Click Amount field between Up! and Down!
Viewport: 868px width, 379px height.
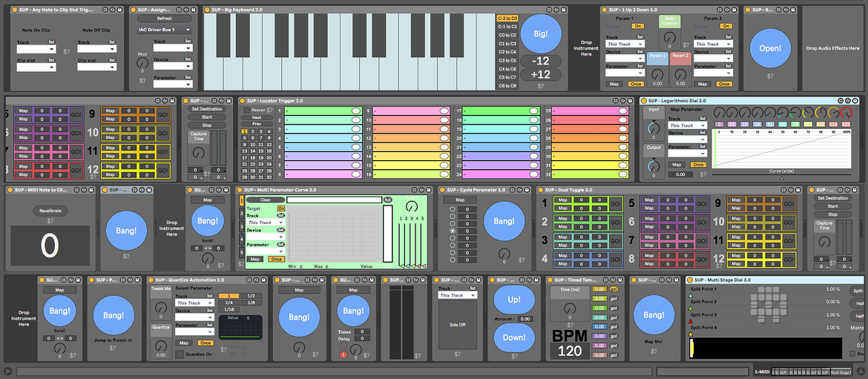tap(527, 319)
